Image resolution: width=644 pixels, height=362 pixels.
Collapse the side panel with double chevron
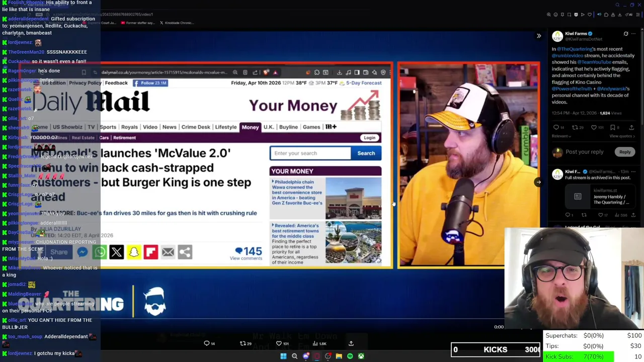539,36
